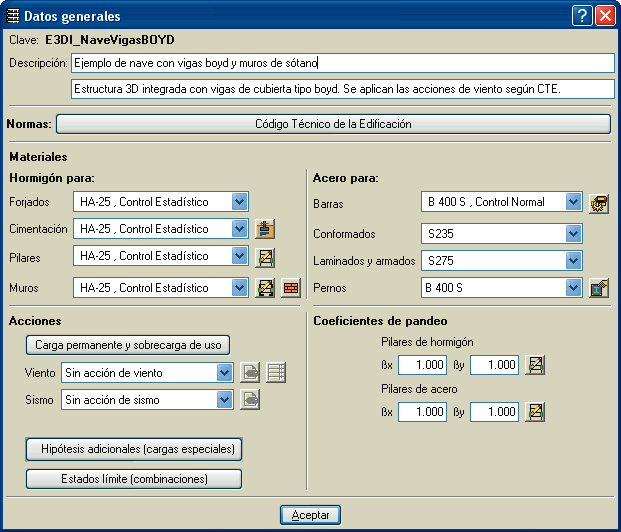The image size is (621, 532).
Task: Expand the Conformados S235 dropdown
Action: pyautogui.click(x=573, y=234)
